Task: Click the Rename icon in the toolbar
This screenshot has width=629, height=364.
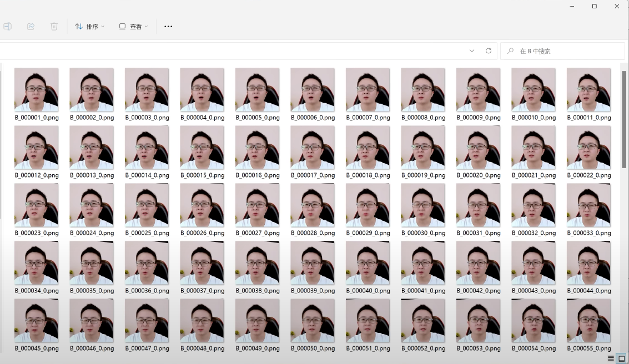Action: (x=7, y=26)
